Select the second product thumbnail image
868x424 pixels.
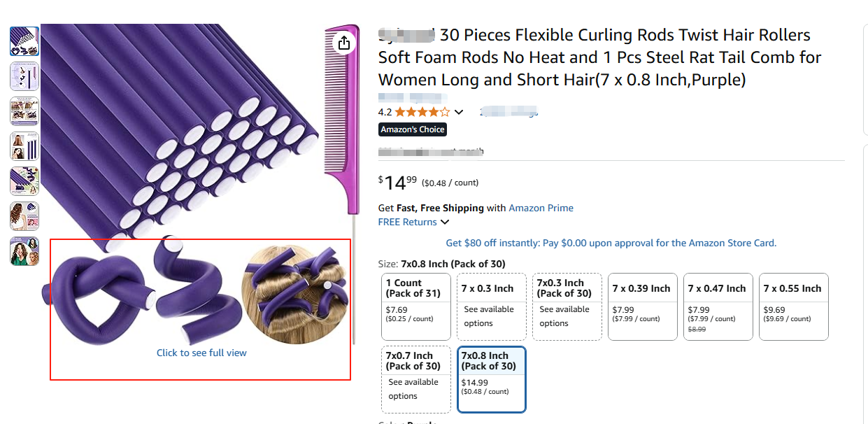pos(24,76)
